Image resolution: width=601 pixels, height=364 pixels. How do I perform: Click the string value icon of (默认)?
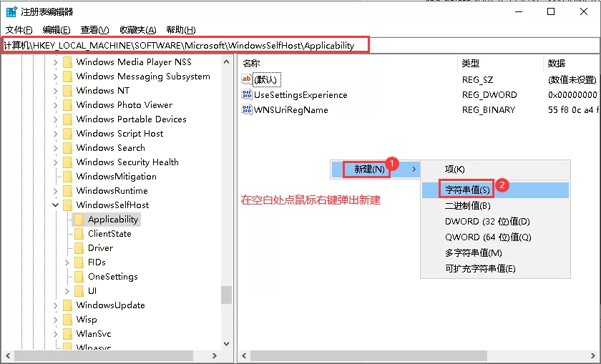tap(246, 79)
